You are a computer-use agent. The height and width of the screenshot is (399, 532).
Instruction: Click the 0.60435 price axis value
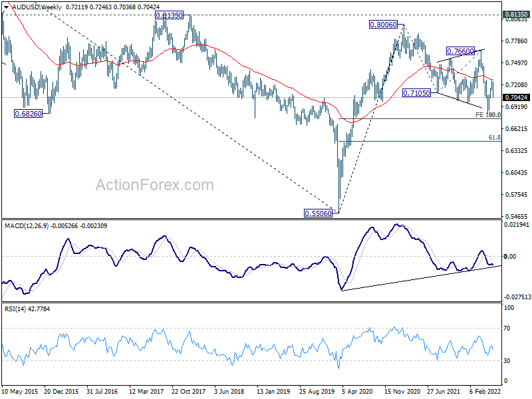coord(517,173)
